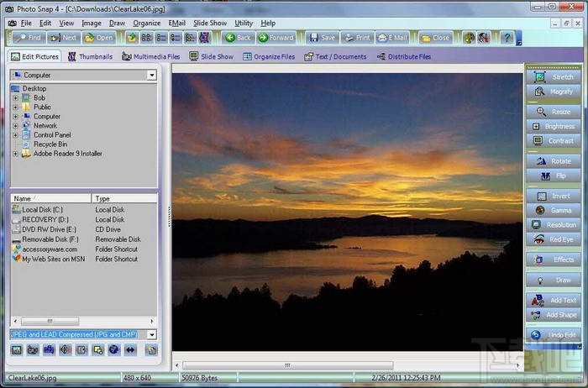Screen dimensions: 588x388
Task: Open the Contrast adjustment
Action: (554, 141)
